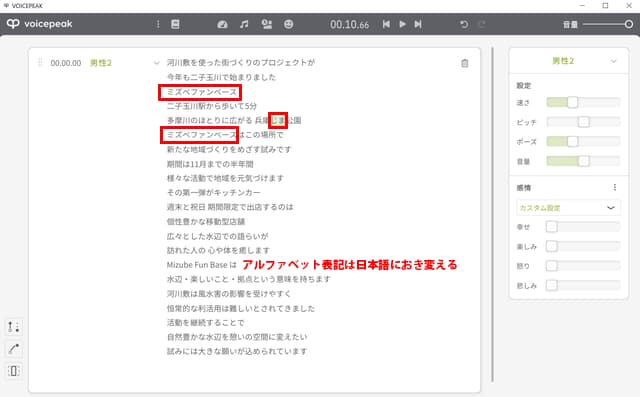Viewport: 640px width, 397px height.
Task: Open the narrator people icon
Action: pos(267,24)
